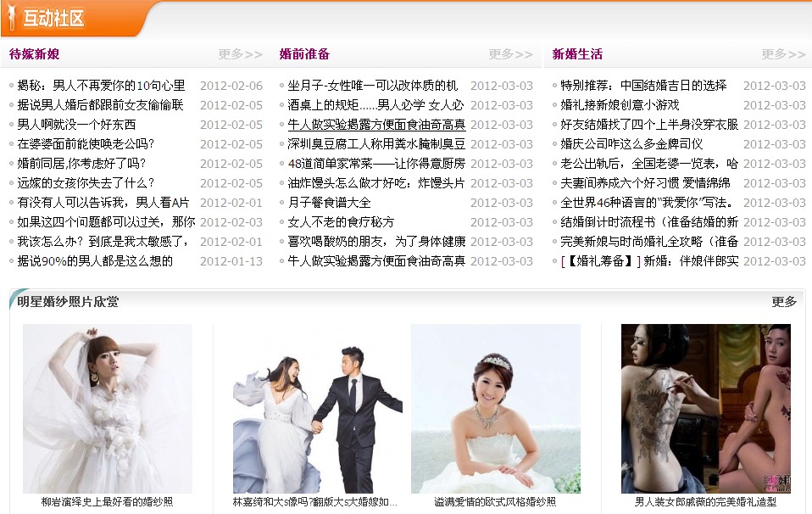Click 更多 in 明星婚纱照片欣赏 section
812x514 pixels.
(783, 302)
